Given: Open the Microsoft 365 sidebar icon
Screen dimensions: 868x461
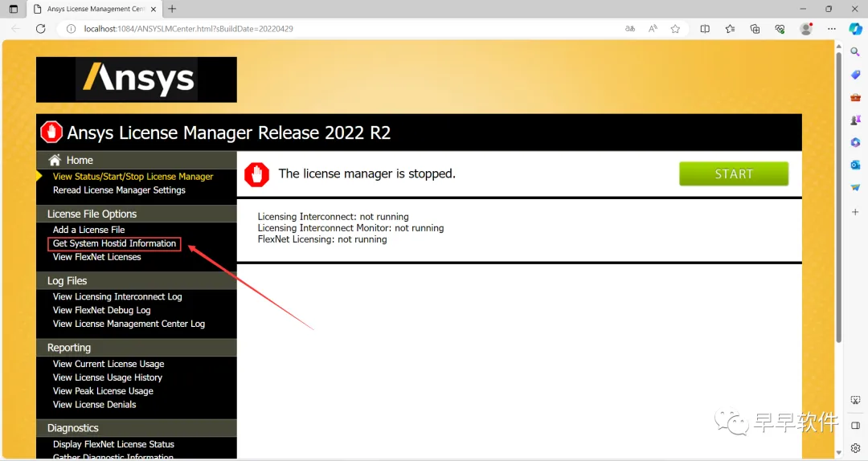Looking at the screenshot, I should (855, 143).
